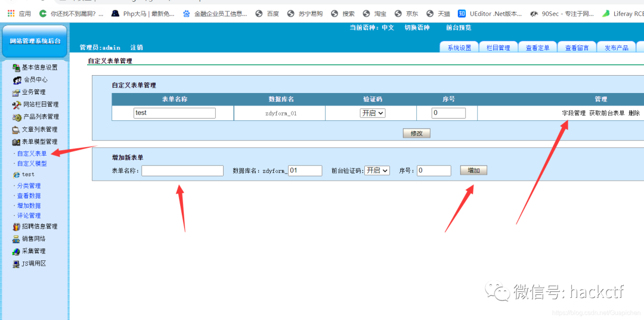Click the 表单模型管理 book icon

click(17, 142)
